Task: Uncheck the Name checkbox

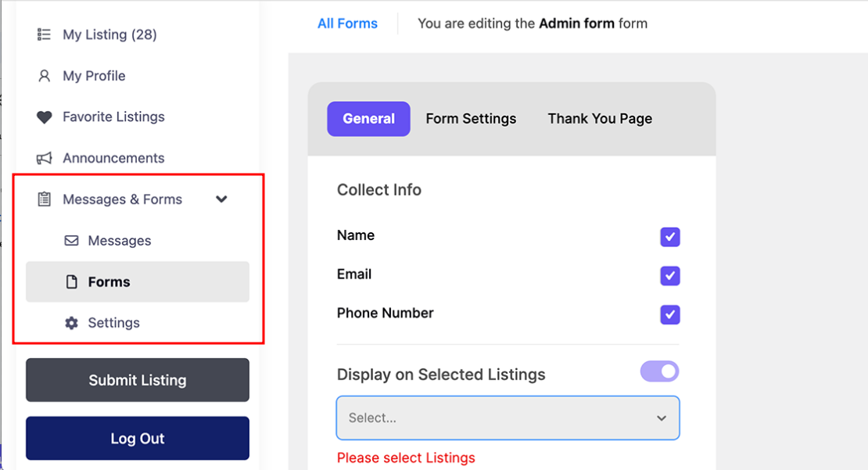Action: click(669, 237)
